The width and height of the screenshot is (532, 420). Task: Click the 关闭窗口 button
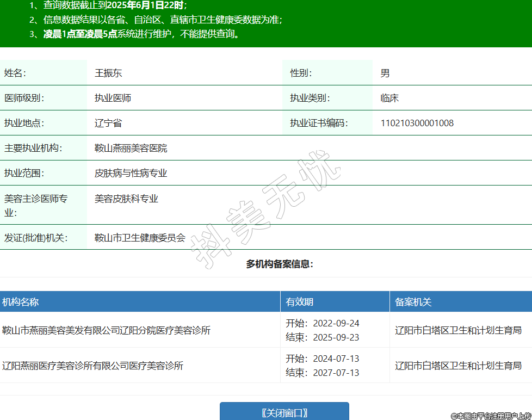tap(284, 412)
